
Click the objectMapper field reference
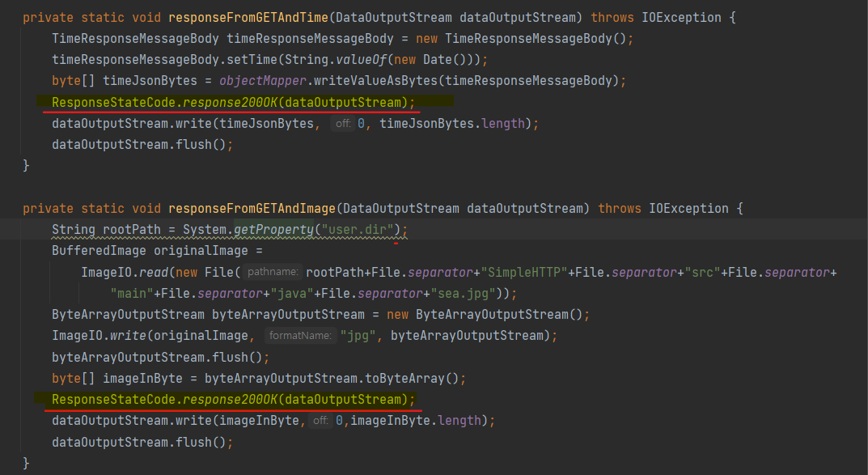pyautogui.click(x=263, y=81)
